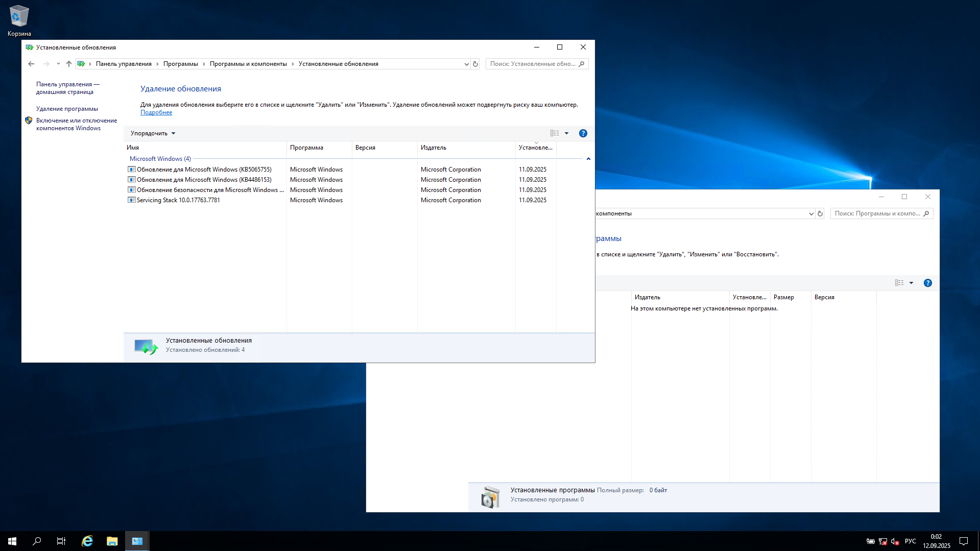The image size is (980, 551).
Task: Open help in the Programs and Components window
Action: click(928, 283)
